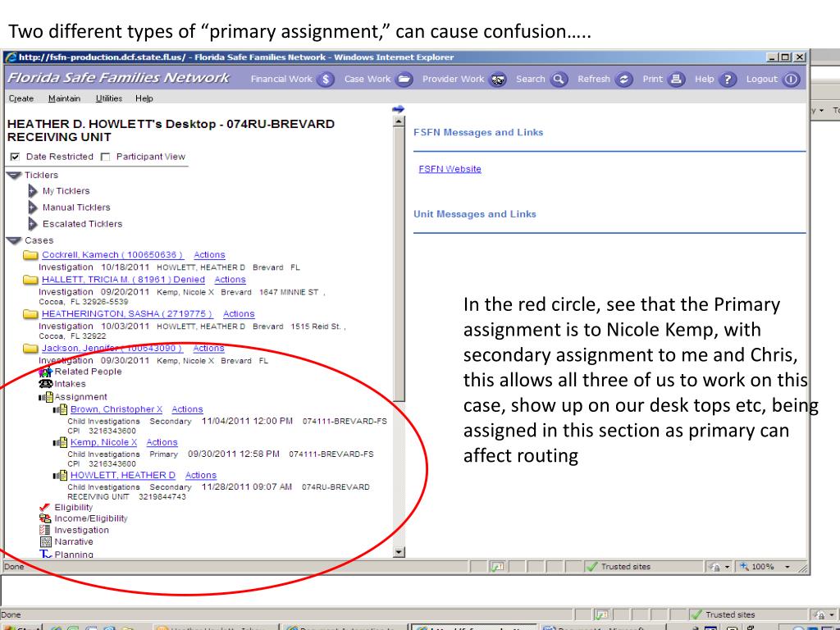Viewport: 840px width, 630px height.
Task: Click Actions link for Jackson, Jennifer
Action: (x=208, y=348)
